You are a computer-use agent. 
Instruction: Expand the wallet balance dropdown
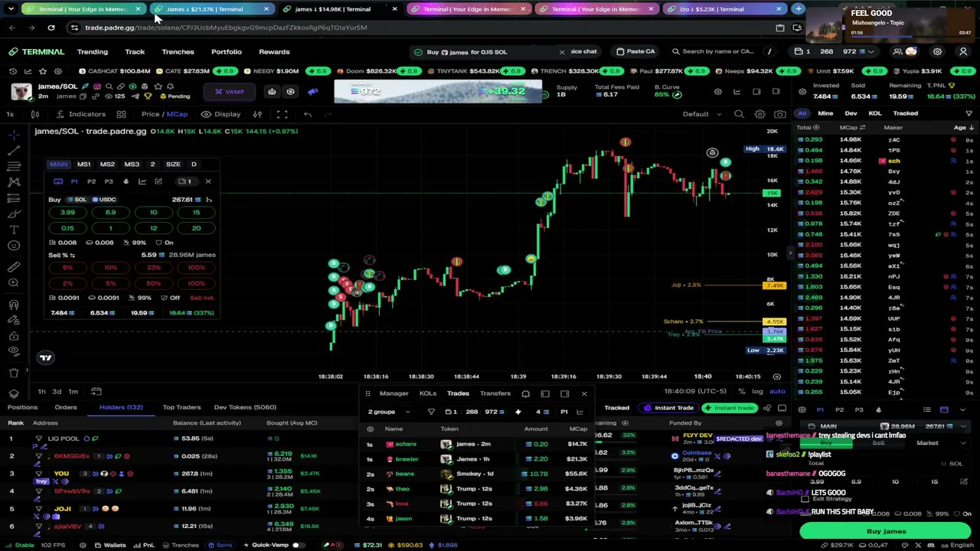(x=871, y=52)
